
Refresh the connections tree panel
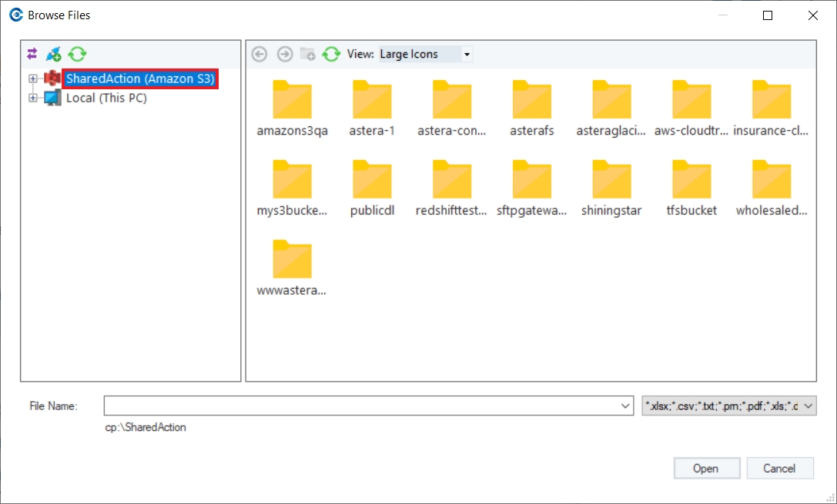tap(78, 54)
